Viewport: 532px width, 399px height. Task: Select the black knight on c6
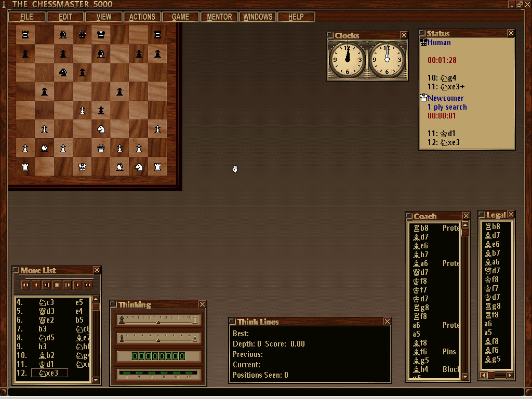(x=63, y=72)
